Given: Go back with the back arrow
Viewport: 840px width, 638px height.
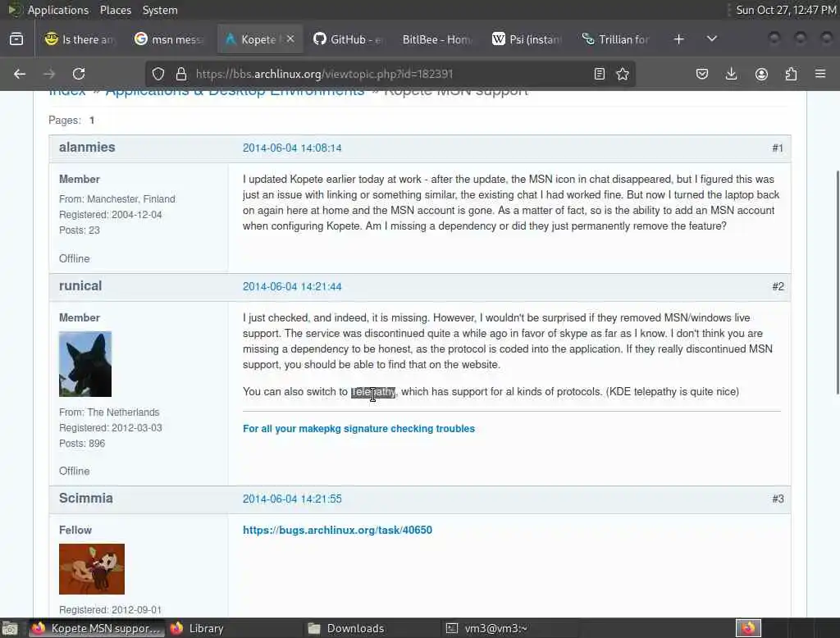Looking at the screenshot, I should click(x=20, y=74).
